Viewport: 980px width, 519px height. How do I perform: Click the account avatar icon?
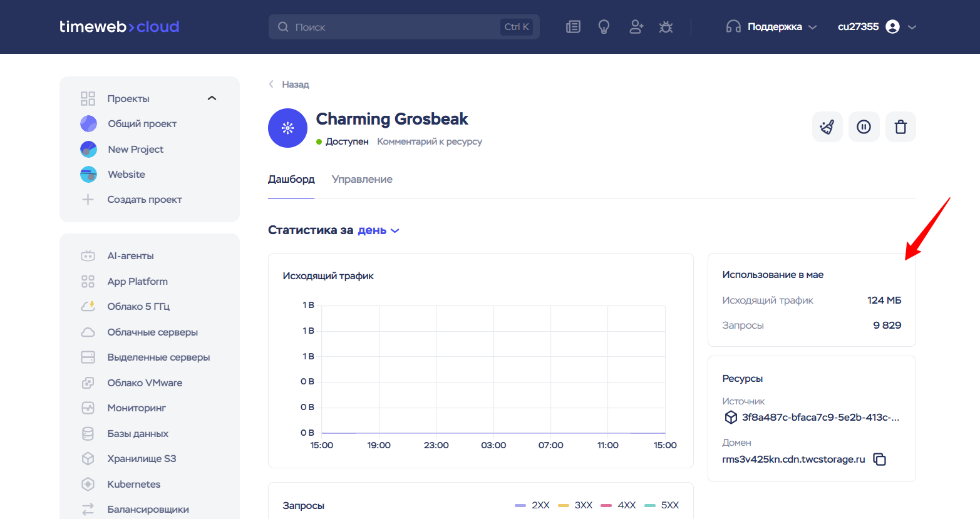pos(893,27)
